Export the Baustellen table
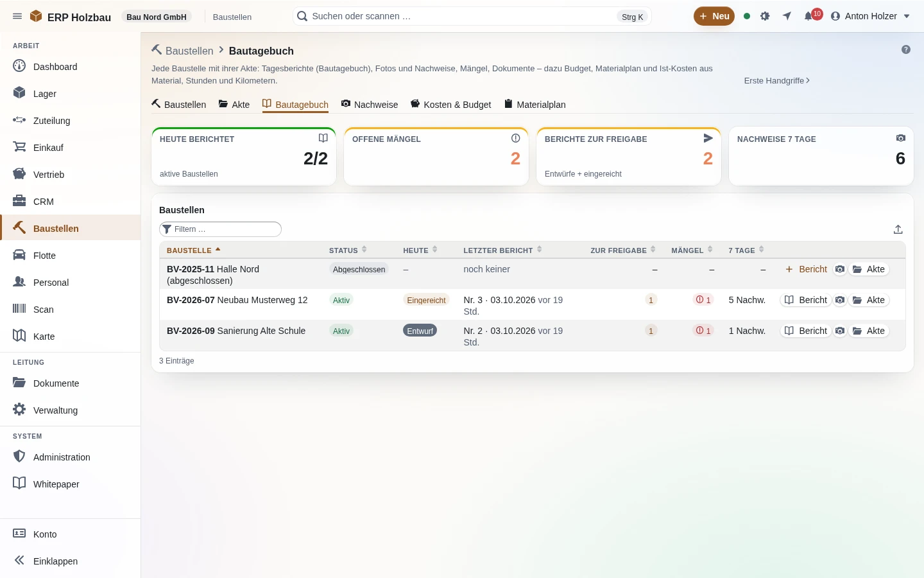 click(898, 229)
